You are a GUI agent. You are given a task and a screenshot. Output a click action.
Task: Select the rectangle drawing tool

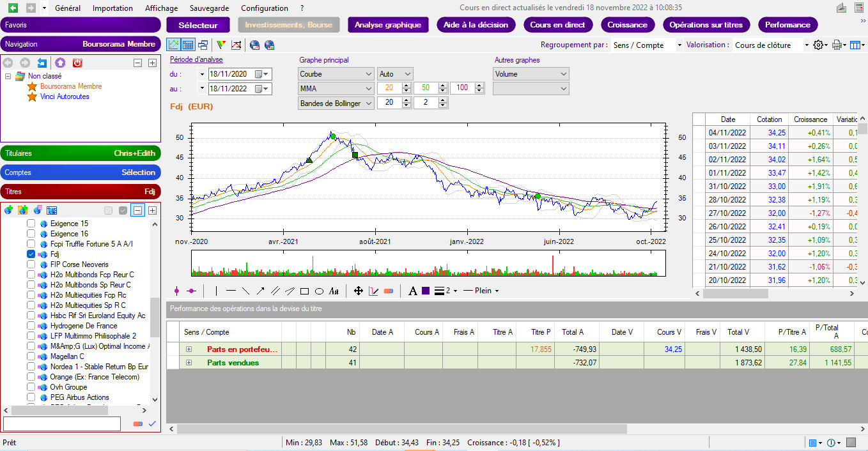pos(304,291)
